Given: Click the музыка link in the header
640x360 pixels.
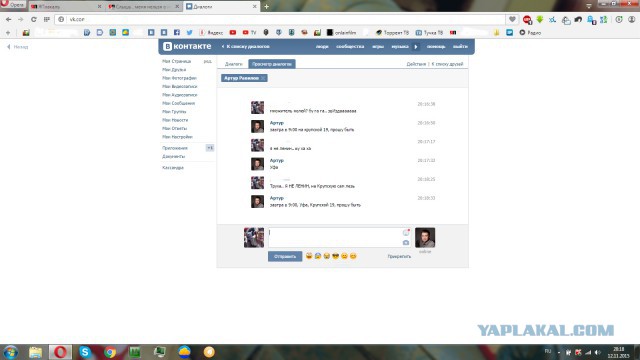Looking at the screenshot, I should (400, 47).
